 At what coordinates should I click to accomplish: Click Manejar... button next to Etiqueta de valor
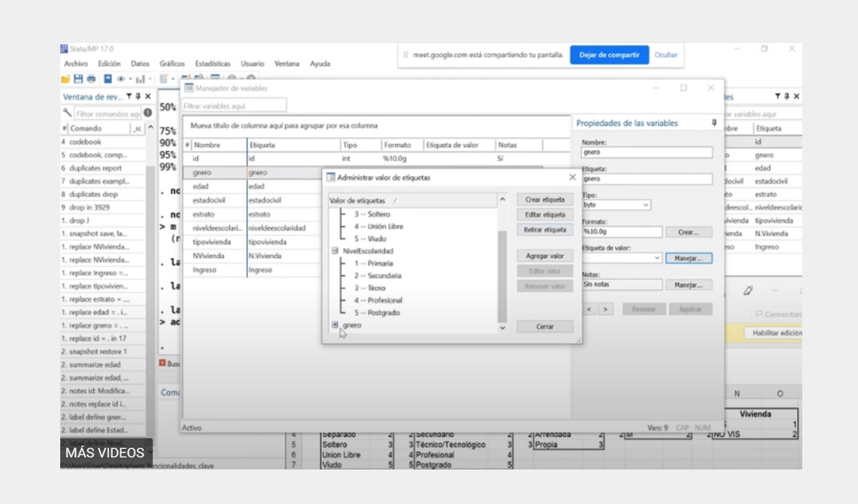(x=689, y=258)
